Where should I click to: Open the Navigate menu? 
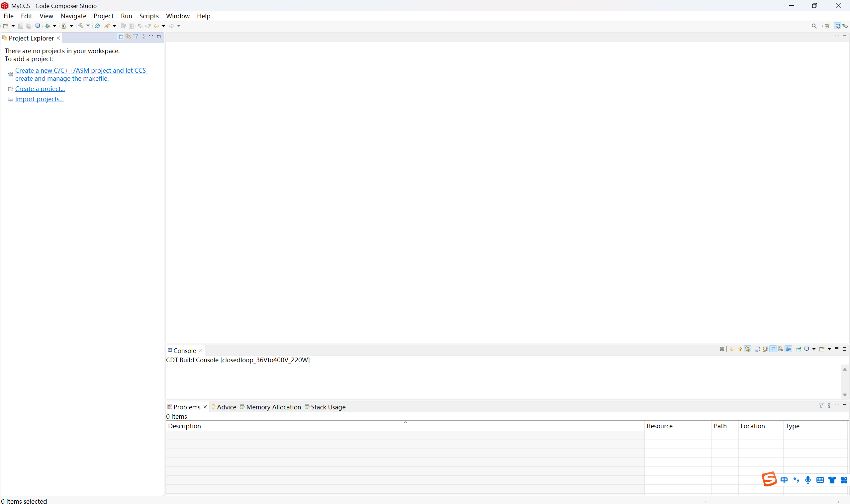[x=73, y=16]
